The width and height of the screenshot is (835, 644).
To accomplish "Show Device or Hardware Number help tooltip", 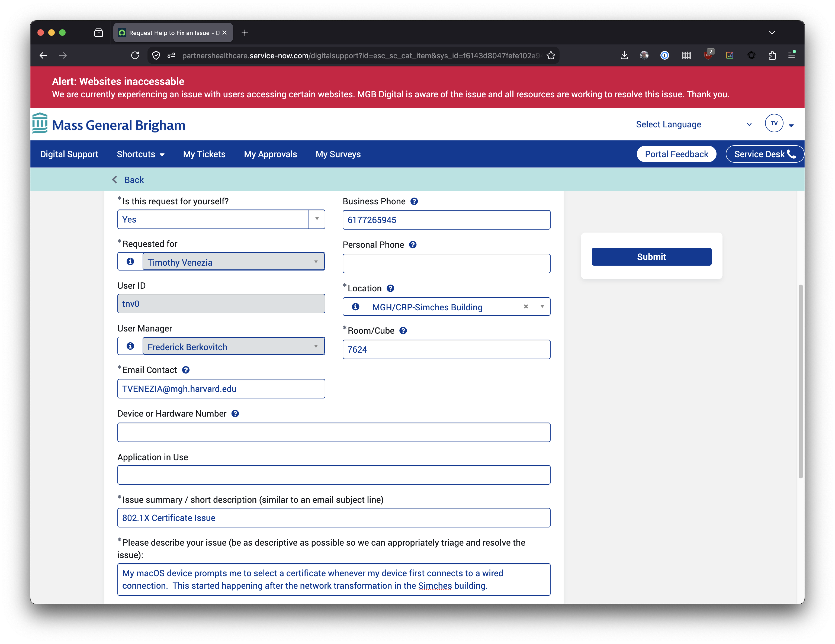I will click(x=235, y=414).
